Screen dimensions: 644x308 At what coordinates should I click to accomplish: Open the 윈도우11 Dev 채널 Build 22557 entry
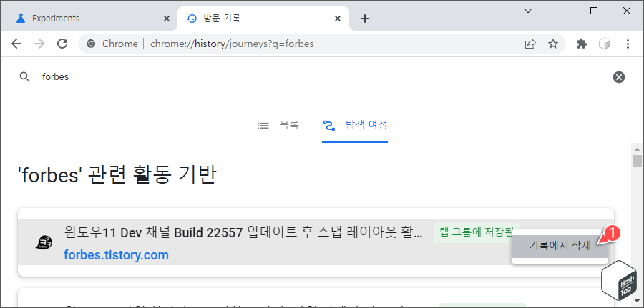coord(243,233)
